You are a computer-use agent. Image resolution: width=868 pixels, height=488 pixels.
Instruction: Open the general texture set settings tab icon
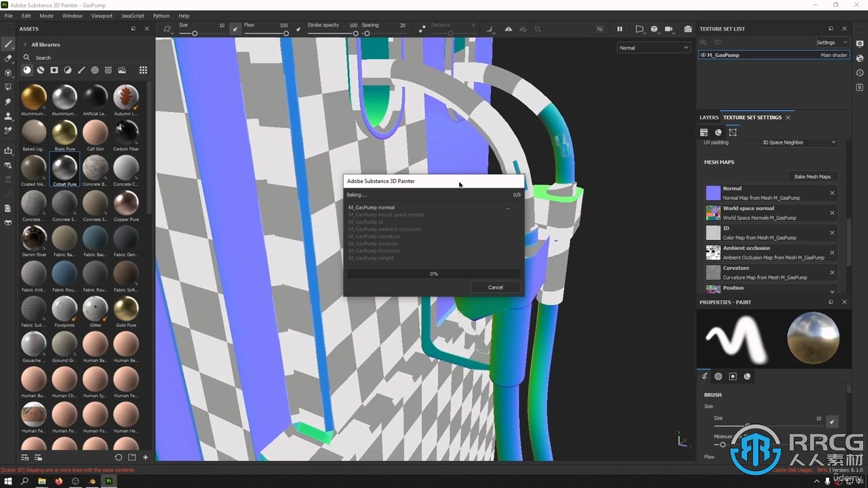coord(704,132)
